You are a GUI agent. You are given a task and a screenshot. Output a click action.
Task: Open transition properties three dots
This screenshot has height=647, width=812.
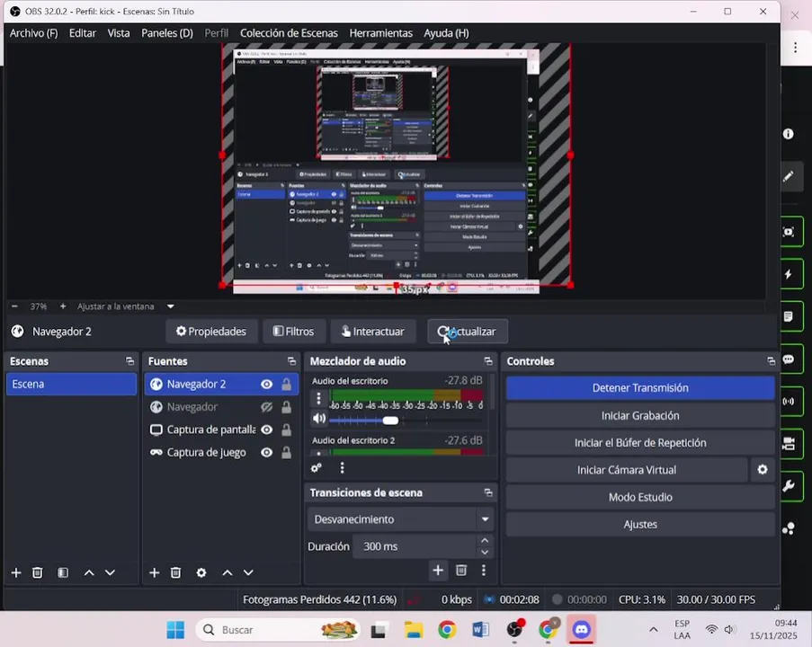coord(484,570)
